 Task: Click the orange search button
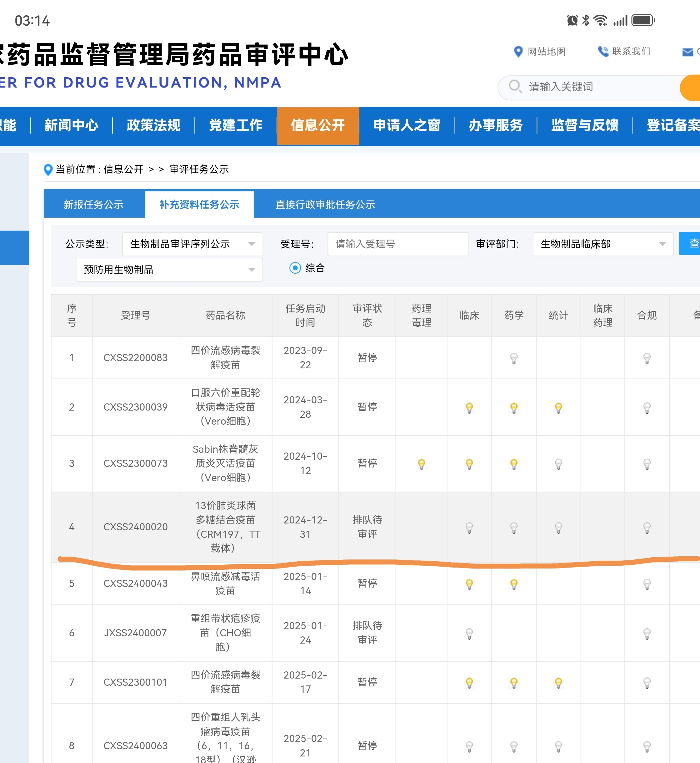[690, 88]
